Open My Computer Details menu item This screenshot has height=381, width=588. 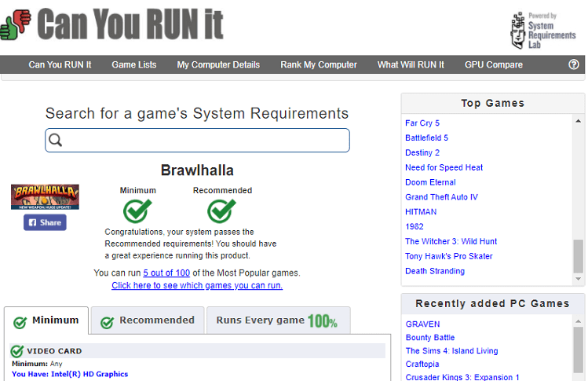coord(218,64)
